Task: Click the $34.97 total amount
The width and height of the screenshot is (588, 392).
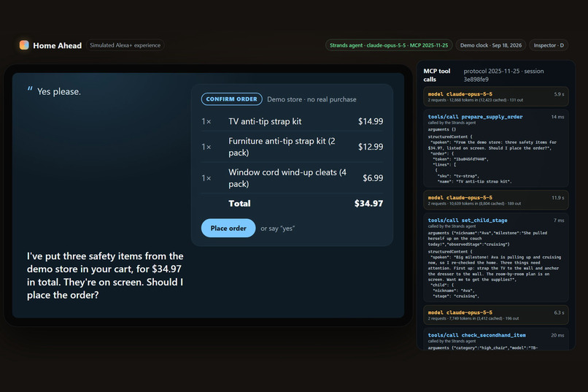Action: point(368,204)
